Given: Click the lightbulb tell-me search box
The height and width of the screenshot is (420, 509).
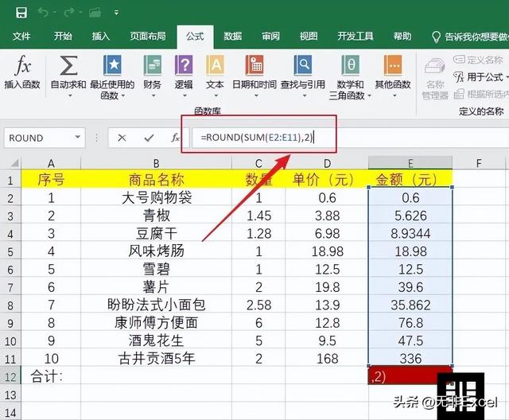Looking at the screenshot, I should tap(470, 37).
